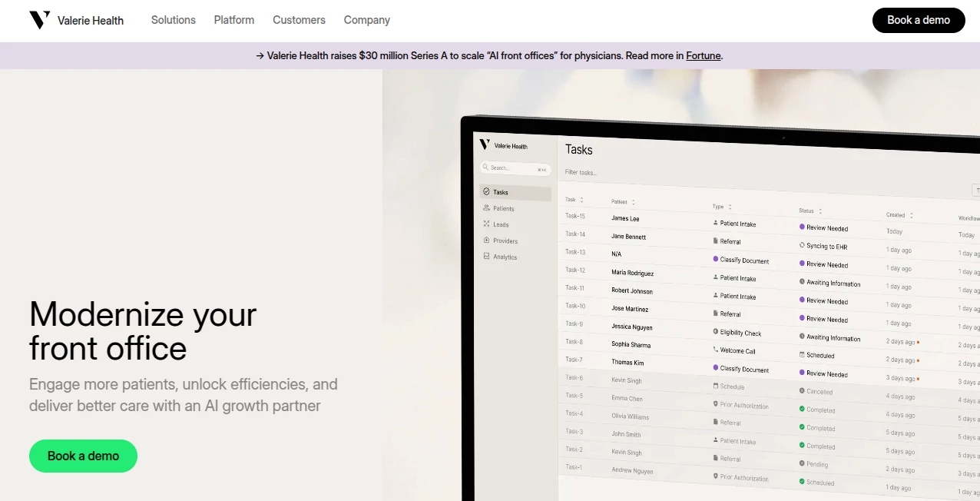Image resolution: width=980 pixels, height=501 pixels.
Task: Click the Cancelled status icon in Task-6 row
Action: coord(802,390)
